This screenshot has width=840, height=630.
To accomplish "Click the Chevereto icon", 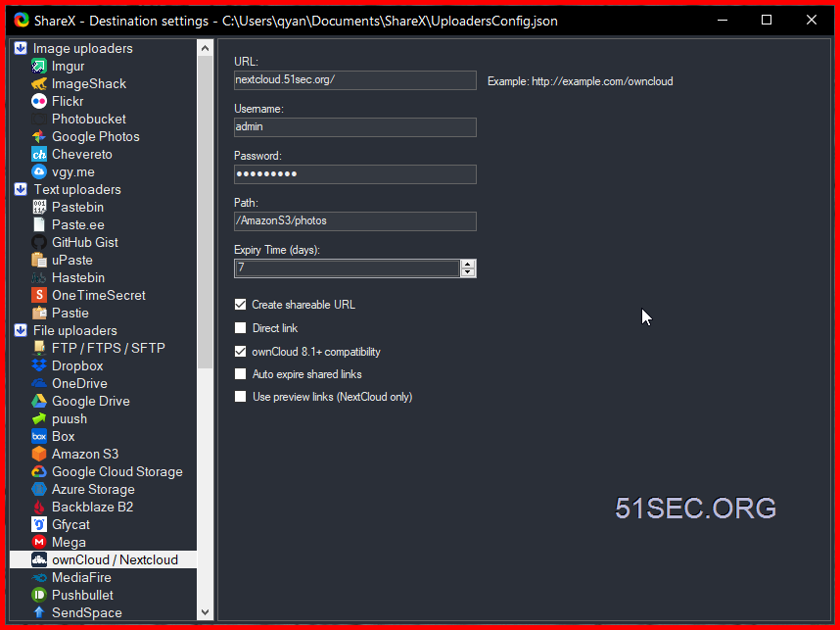I will tap(39, 155).
